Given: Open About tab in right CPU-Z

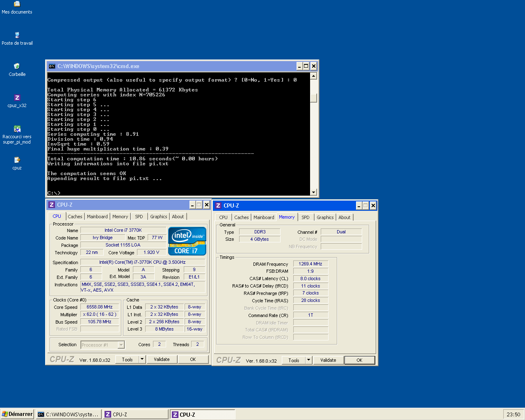Looking at the screenshot, I should click(345, 217).
